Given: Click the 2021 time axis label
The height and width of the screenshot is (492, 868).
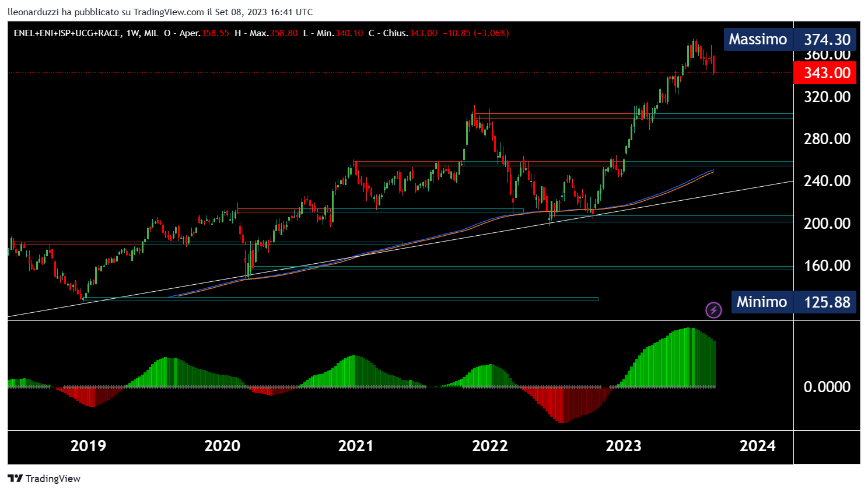Looking at the screenshot, I should (356, 446).
